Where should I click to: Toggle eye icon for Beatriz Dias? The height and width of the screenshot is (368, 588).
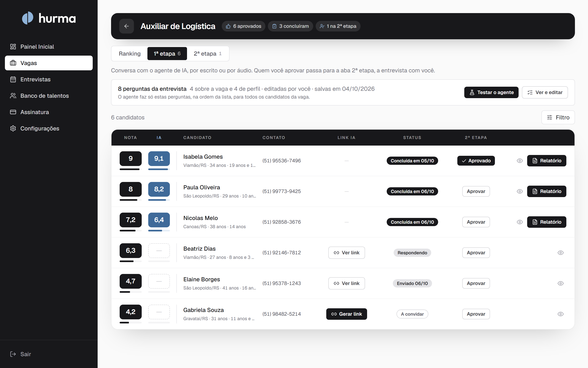(x=561, y=253)
